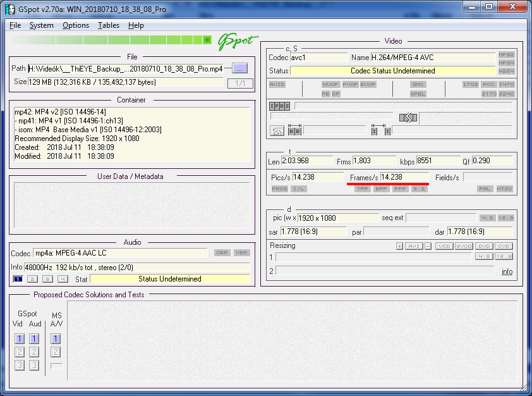Viewport: 532px width, 396px height.
Task: Run GSpot Vid test 1
Action: (20, 338)
